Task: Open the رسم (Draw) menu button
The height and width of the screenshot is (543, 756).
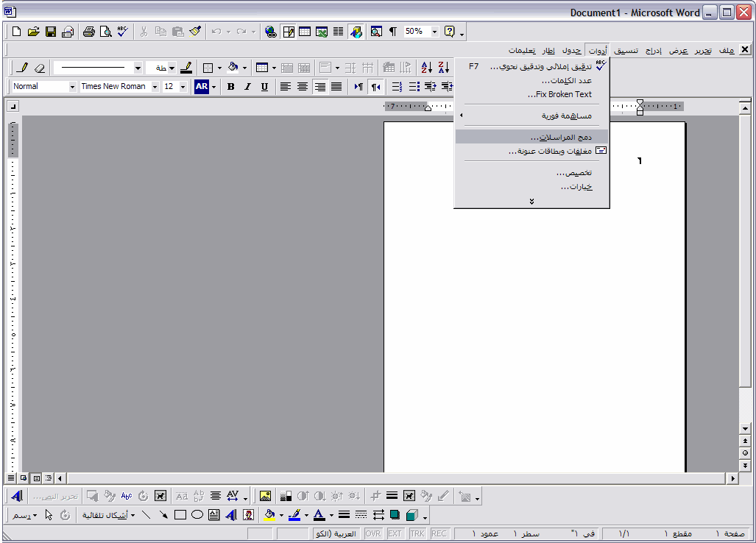Action: point(24,515)
